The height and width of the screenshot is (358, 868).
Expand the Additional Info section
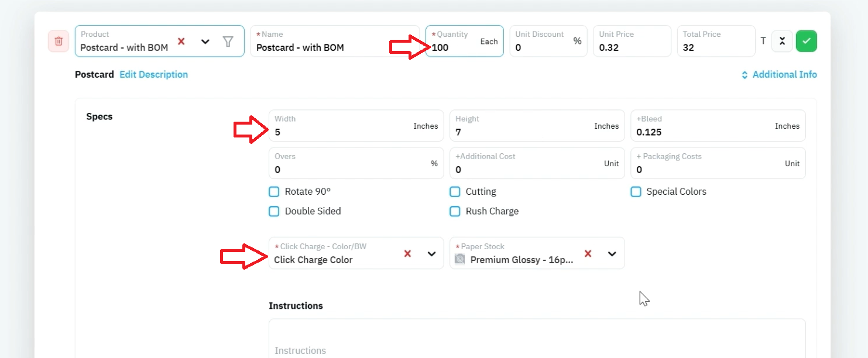[779, 74]
